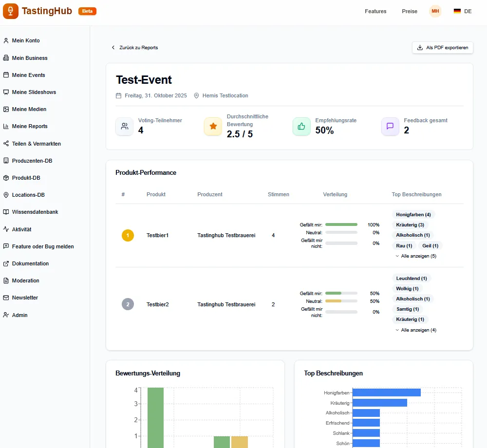Go to Produzenten-DB in the sidebar
Image resolution: width=487 pixels, height=448 pixels.
[32, 161]
